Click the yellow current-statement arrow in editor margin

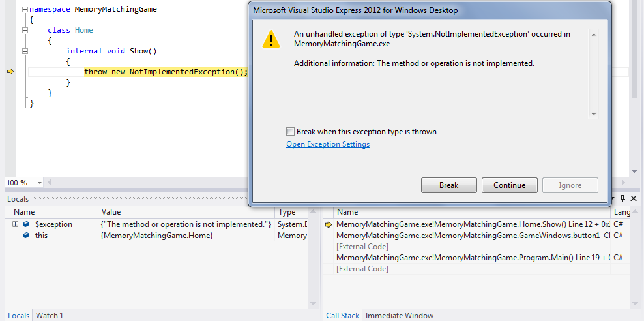pyautogui.click(x=10, y=72)
